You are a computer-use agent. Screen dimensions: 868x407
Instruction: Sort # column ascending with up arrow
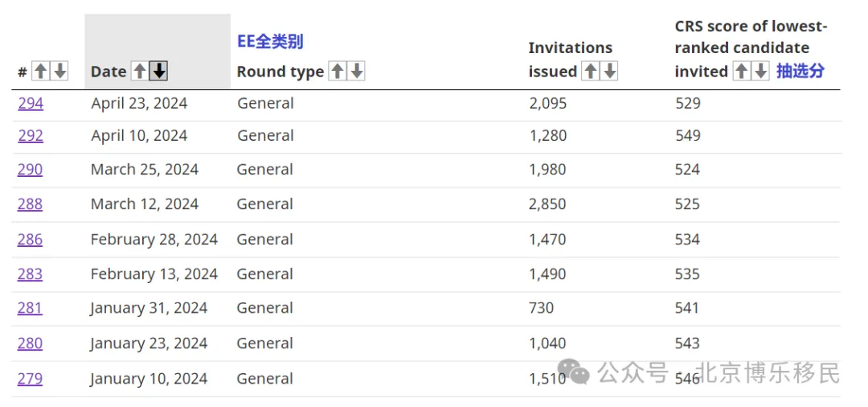pyautogui.click(x=40, y=71)
